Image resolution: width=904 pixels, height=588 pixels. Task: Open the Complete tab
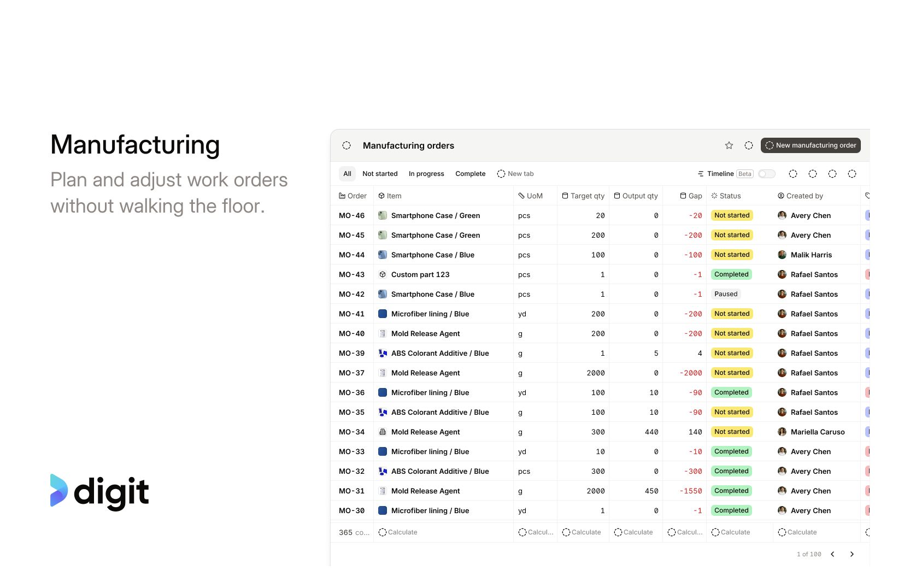click(x=470, y=174)
